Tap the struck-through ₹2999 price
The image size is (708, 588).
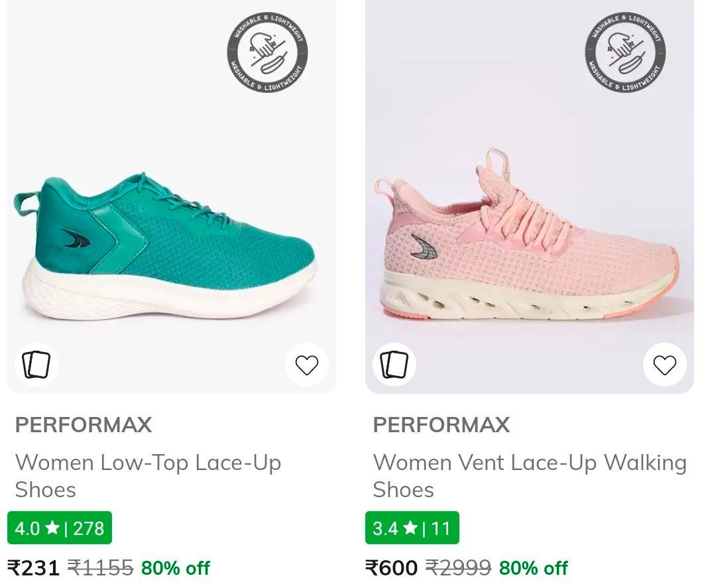(x=459, y=568)
